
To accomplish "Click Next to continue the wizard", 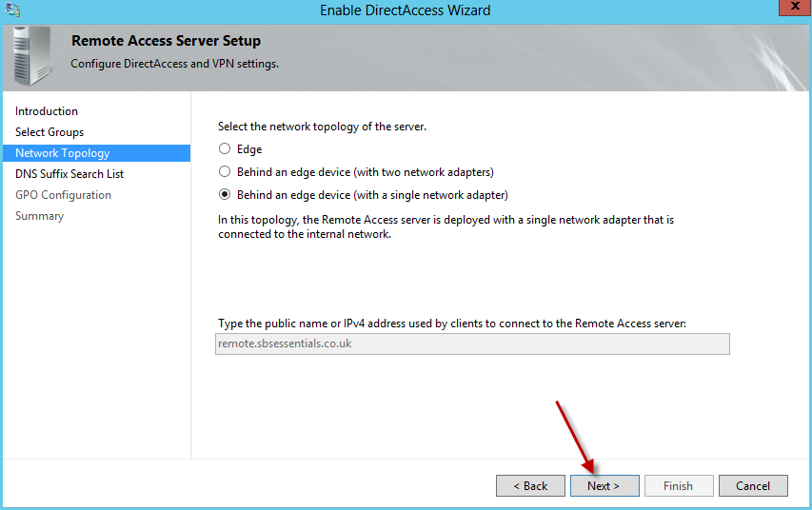I will pos(604,486).
